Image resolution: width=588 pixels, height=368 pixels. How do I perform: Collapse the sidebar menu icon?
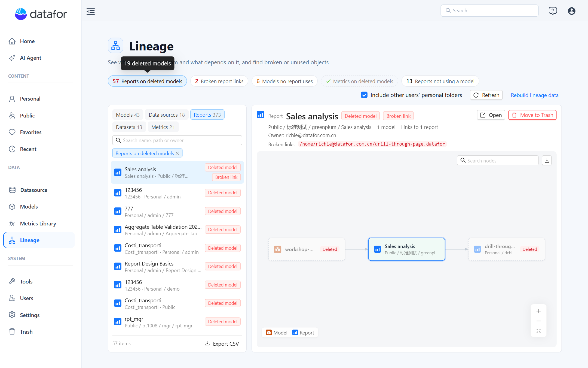(x=91, y=11)
